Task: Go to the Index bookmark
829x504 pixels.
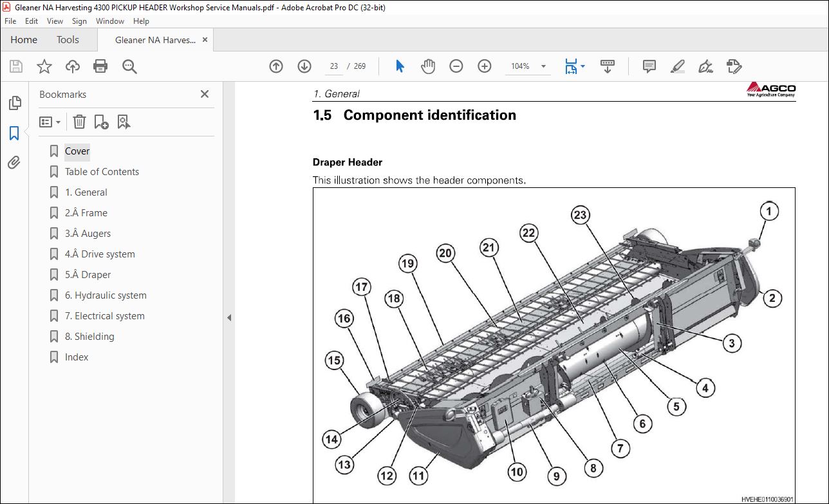Action: tap(77, 357)
